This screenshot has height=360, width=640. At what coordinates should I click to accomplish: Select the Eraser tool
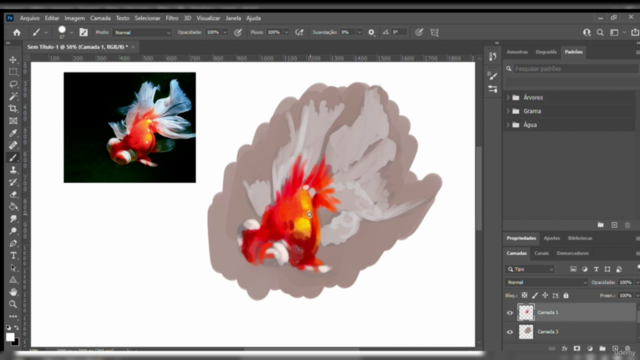click(13, 194)
